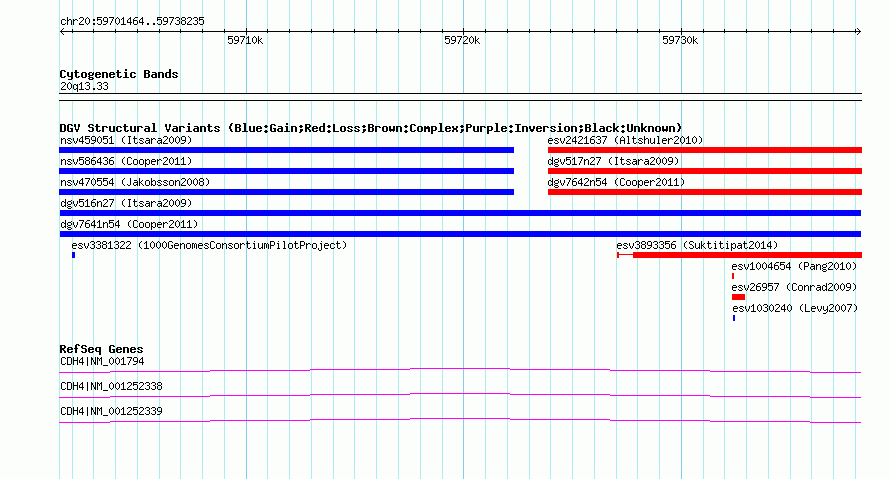Open the esv1004654 (Pang2010) label
This screenshot has height=479, width=890.
(x=794, y=266)
